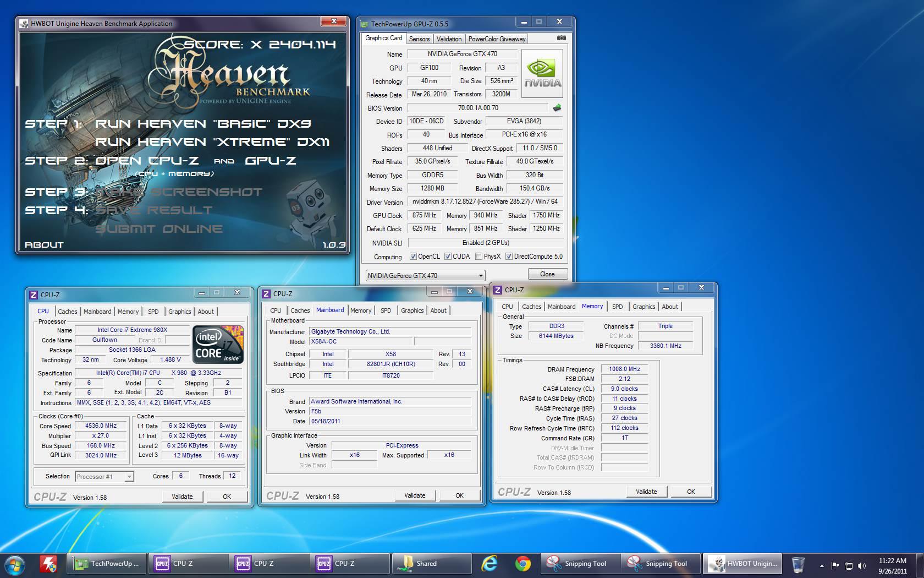Click the Mainboard tab in CPU-Z CPU window
Viewport: 924px width, 578px height.
coord(97,312)
